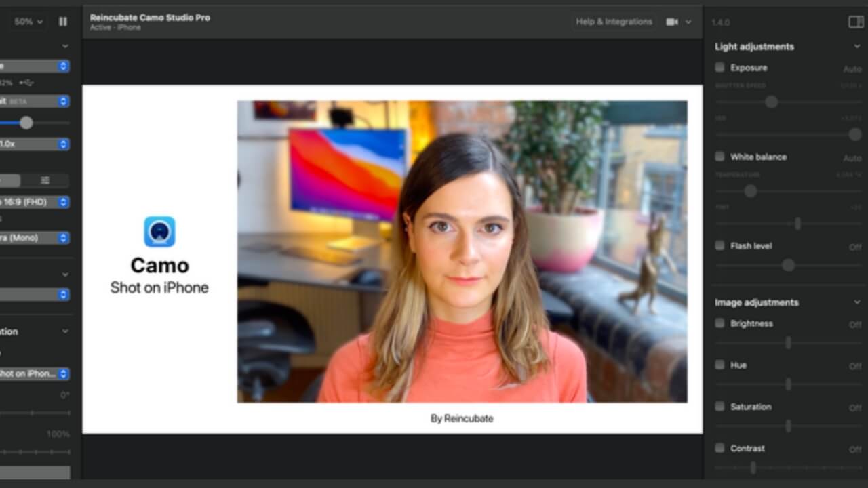
Task: Click the ISO slider knob
Action: [x=855, y=134]
